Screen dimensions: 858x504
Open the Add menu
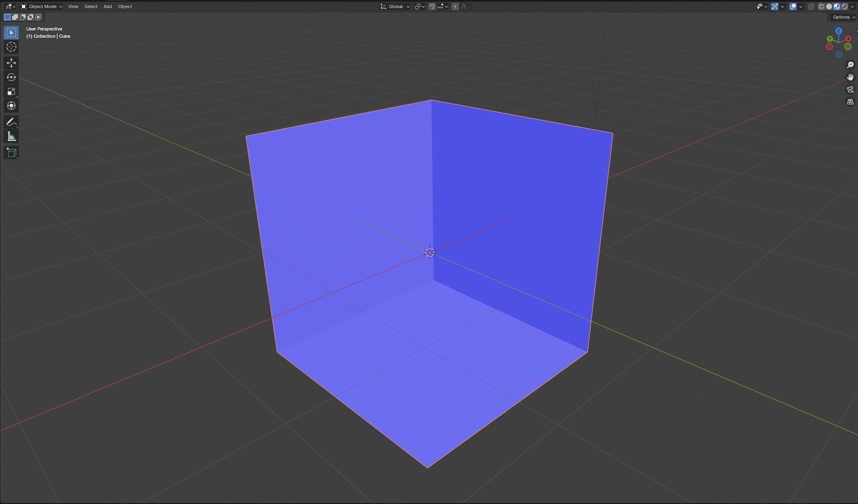tap(108, 6)
